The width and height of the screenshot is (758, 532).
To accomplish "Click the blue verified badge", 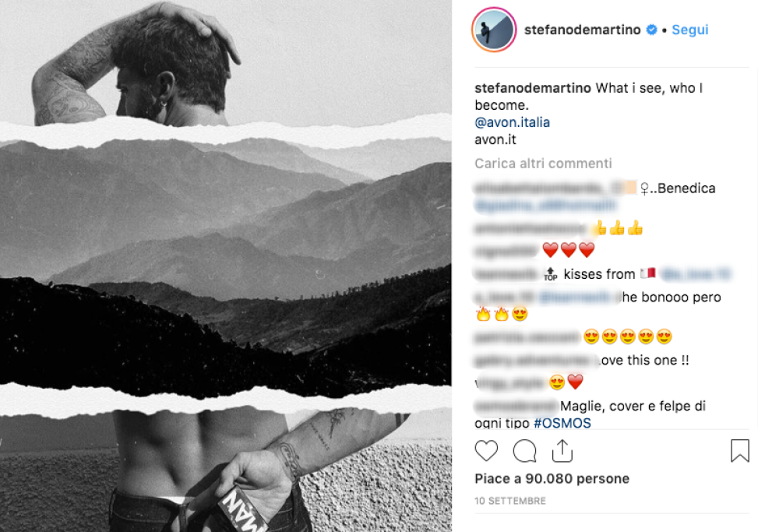I will click(651, 30).
